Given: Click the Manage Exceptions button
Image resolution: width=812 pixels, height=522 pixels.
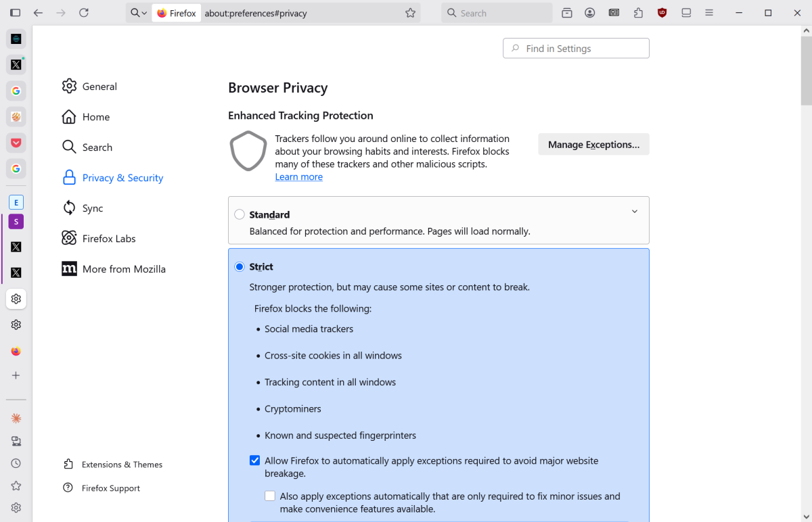Looking at the screenshot, I should [593, 144].
